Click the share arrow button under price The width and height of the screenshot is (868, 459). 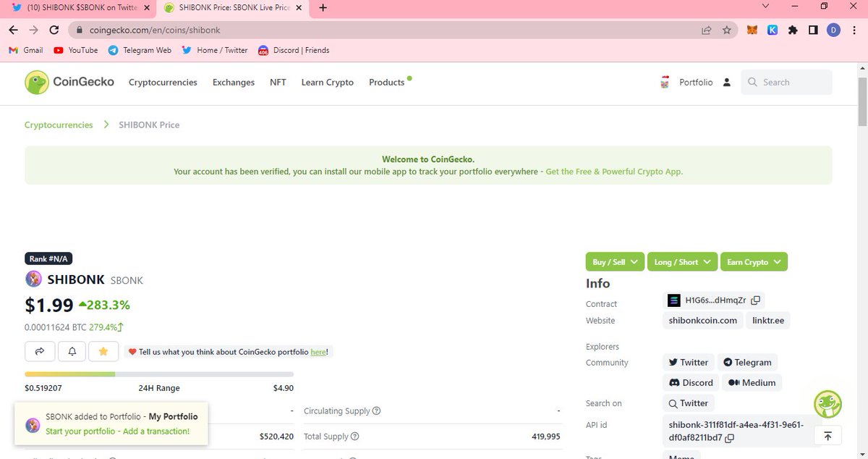tap(40, 351)
